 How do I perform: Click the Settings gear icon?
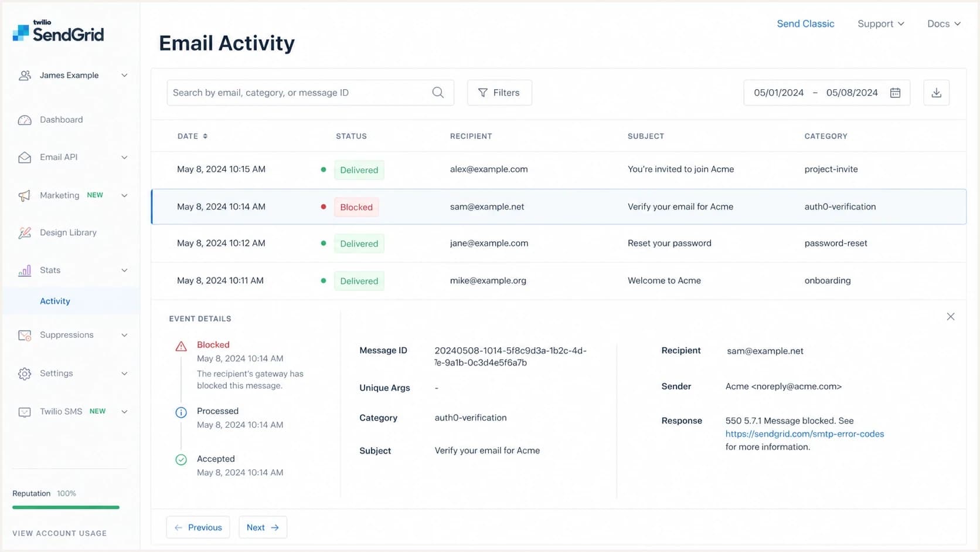point(25,374)
